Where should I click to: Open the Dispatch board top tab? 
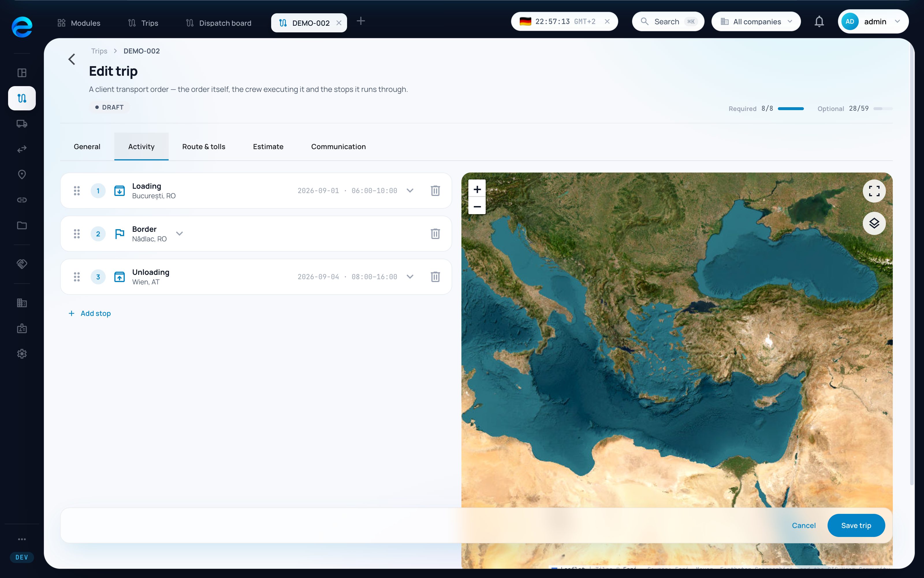219,23
